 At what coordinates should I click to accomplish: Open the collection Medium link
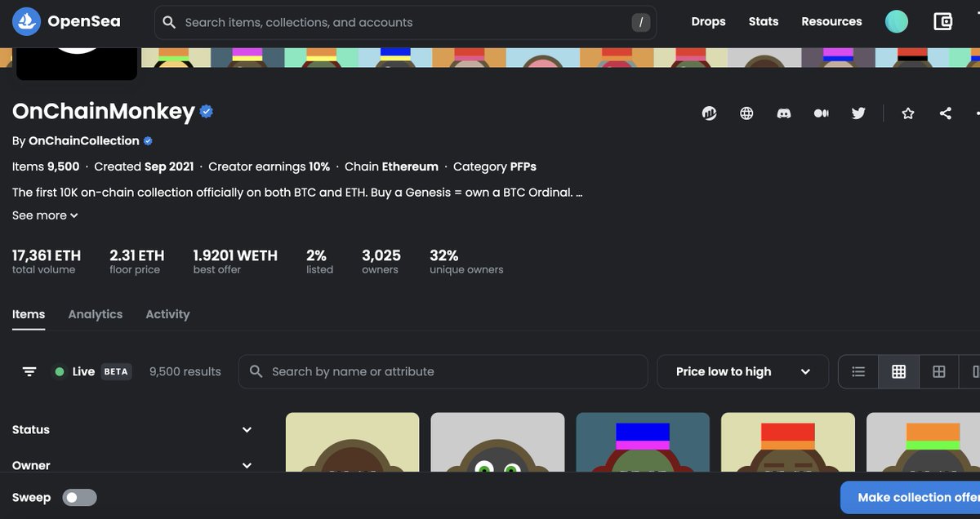(x=822, y=113)
